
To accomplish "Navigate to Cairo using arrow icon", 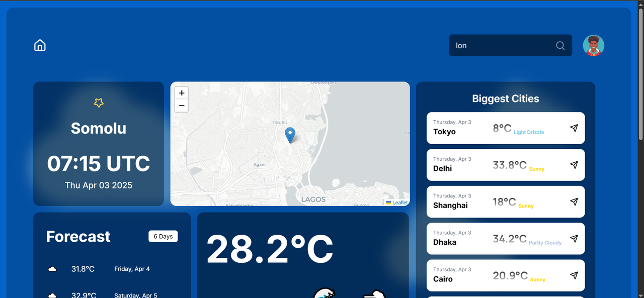I will [x=574, y=275].
